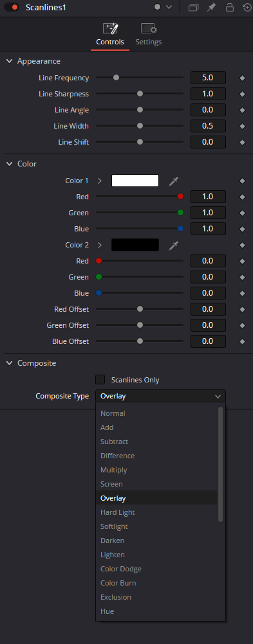Click Line Frequency keyframe diamond
Image resolution: width=253 pixels, height=644 pixels.
tap(242, 78)
